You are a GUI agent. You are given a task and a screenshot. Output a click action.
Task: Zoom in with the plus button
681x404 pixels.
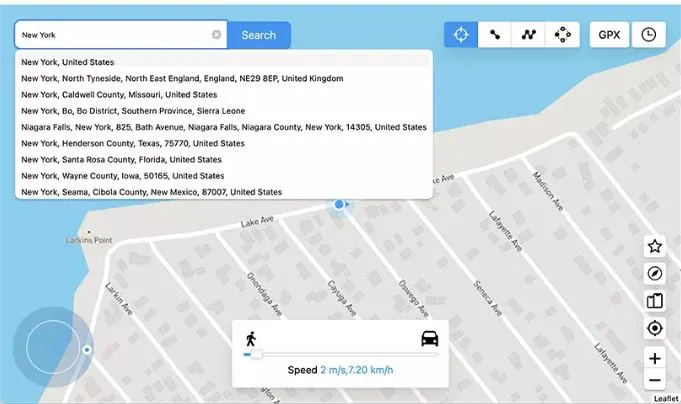point(655,358)
